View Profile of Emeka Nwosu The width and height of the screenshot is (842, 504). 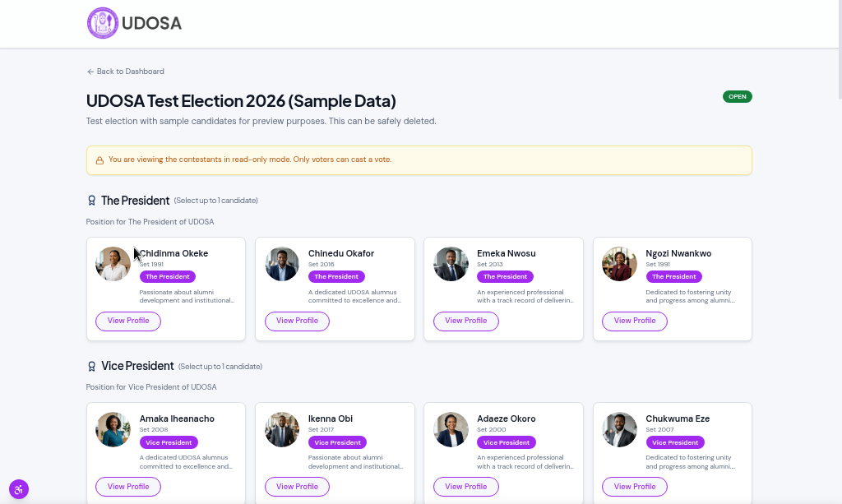coord(466,321)
